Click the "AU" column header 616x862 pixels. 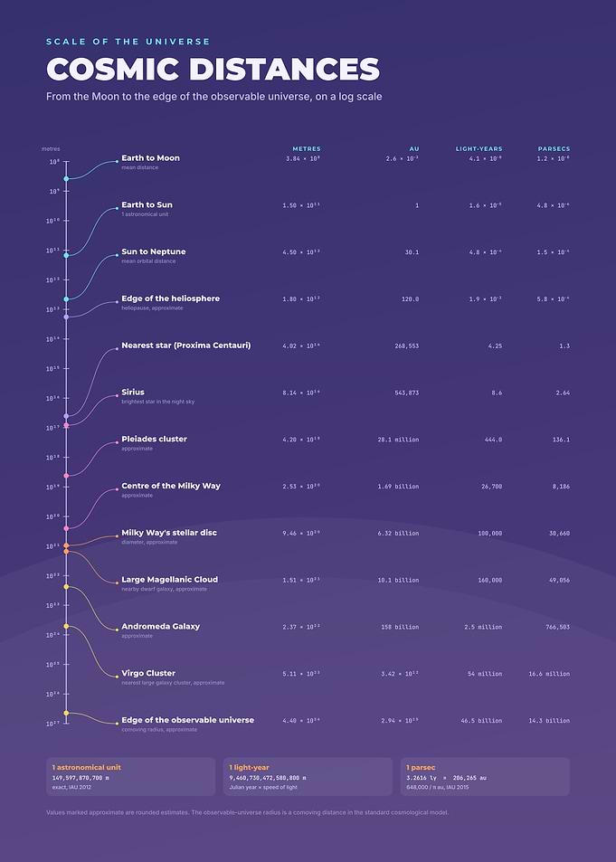pyautogui.click(x=414, y=149)
